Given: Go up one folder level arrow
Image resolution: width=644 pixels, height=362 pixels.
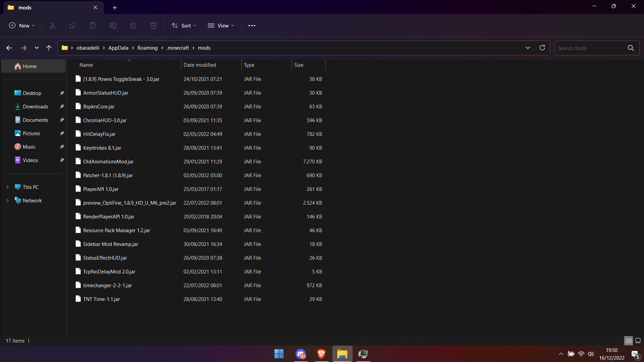Looking at the screenshot, I should [49, 48].
